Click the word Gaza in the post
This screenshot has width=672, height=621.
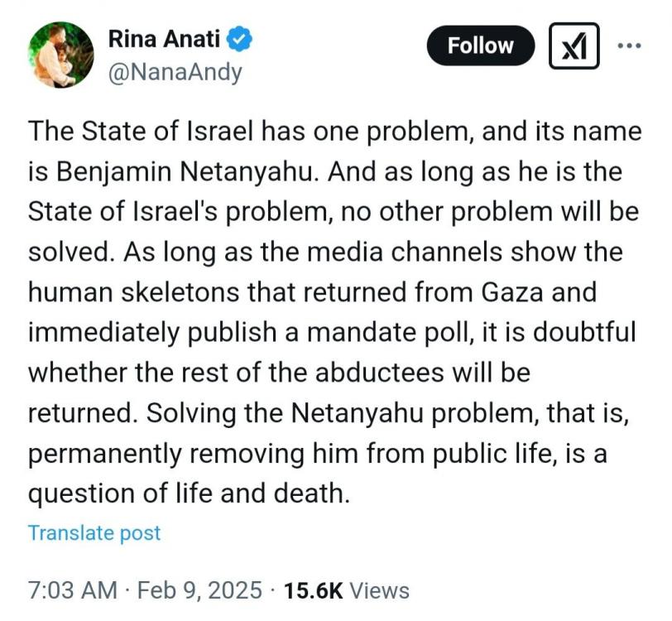512,292
